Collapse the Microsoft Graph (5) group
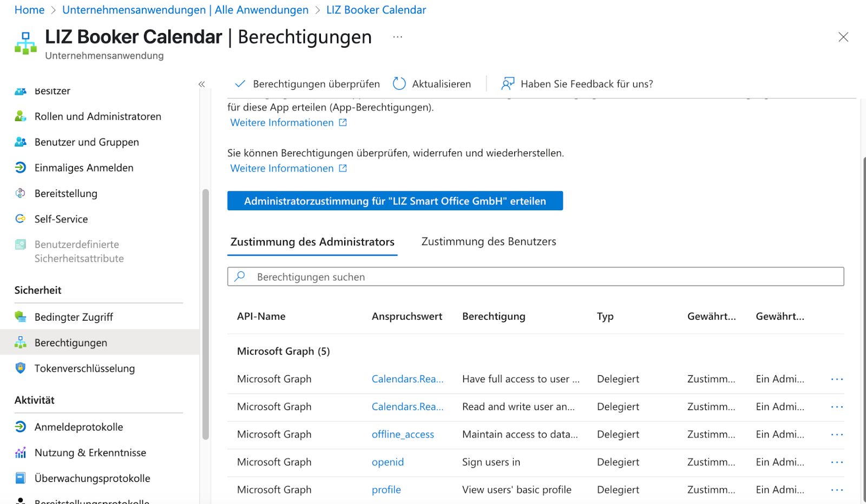 point(284,351)
